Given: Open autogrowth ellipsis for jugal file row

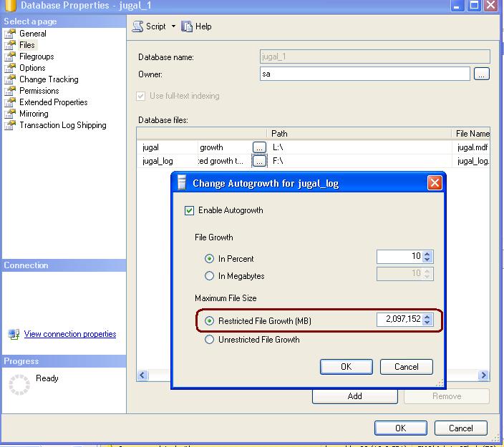Looking at the screenshot, I should [259, 147].
